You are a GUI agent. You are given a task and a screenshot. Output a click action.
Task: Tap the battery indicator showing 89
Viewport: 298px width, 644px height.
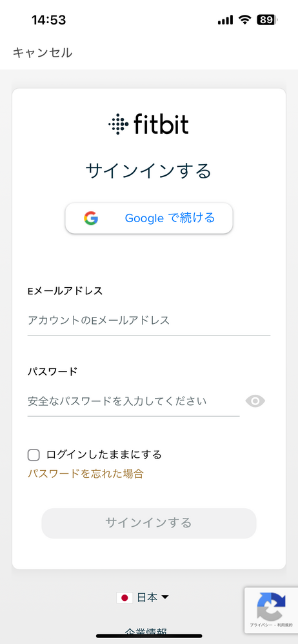268,20
